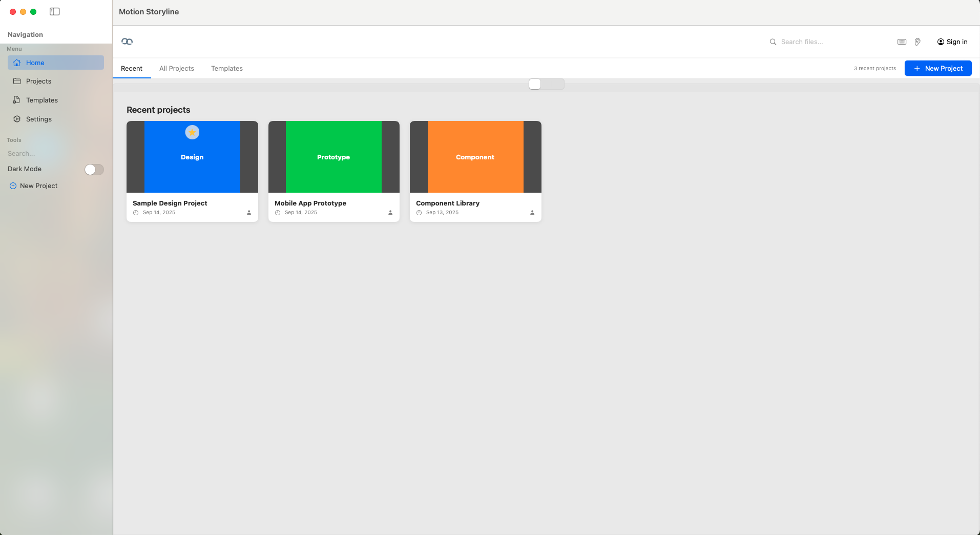Click the Component Library title
This screenshot has width=980, height=535.
[x=448, y=203]
